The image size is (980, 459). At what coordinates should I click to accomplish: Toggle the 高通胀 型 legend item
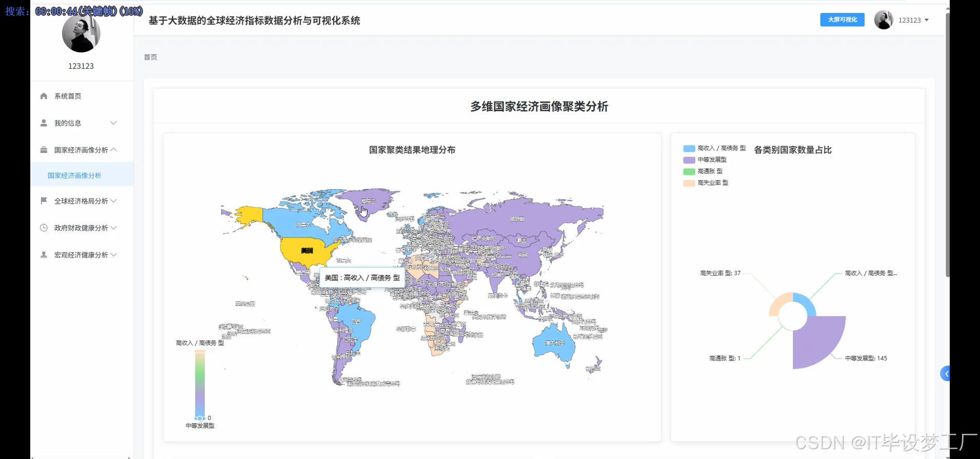[703, 171]
